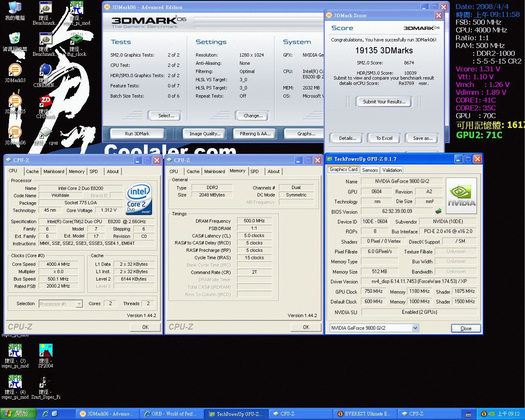
Task: Switch to EVEREST Ultimate taskbar item
Action: click(x=364, y=414)
